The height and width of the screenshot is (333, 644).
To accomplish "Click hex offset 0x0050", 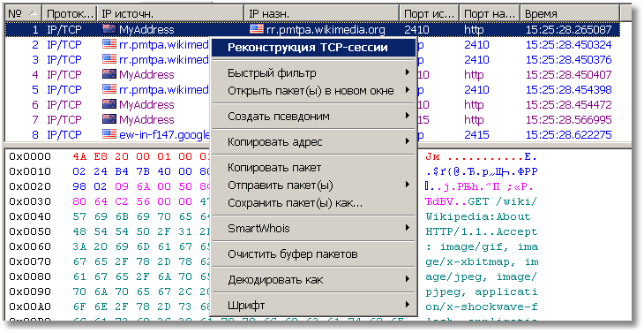I will pos(30,231).
